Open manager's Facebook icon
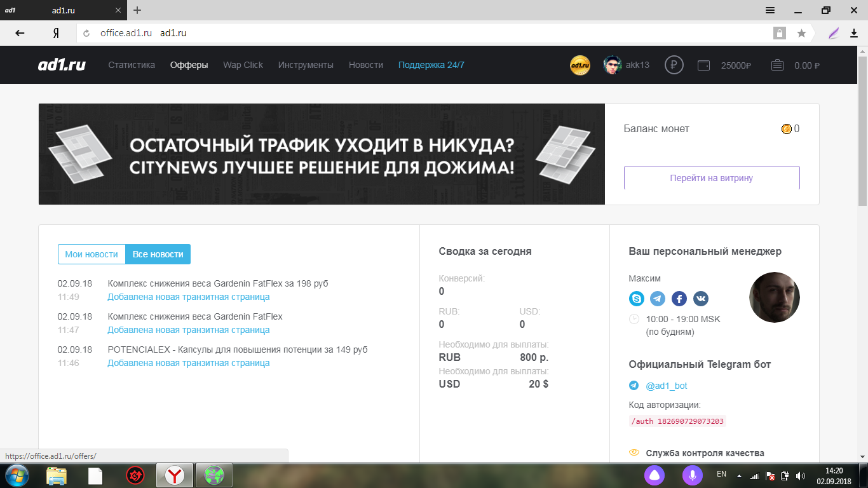 click(x=679, y=299)
